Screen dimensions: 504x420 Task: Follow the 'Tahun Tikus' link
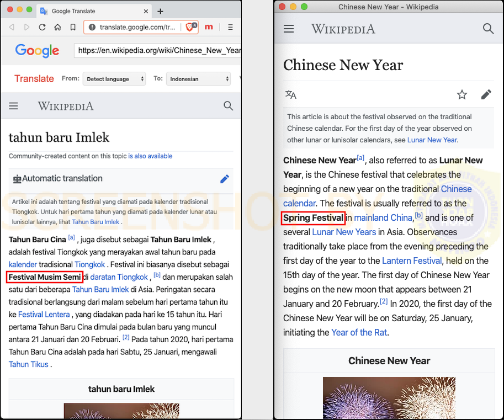click(x=28, y=364)
